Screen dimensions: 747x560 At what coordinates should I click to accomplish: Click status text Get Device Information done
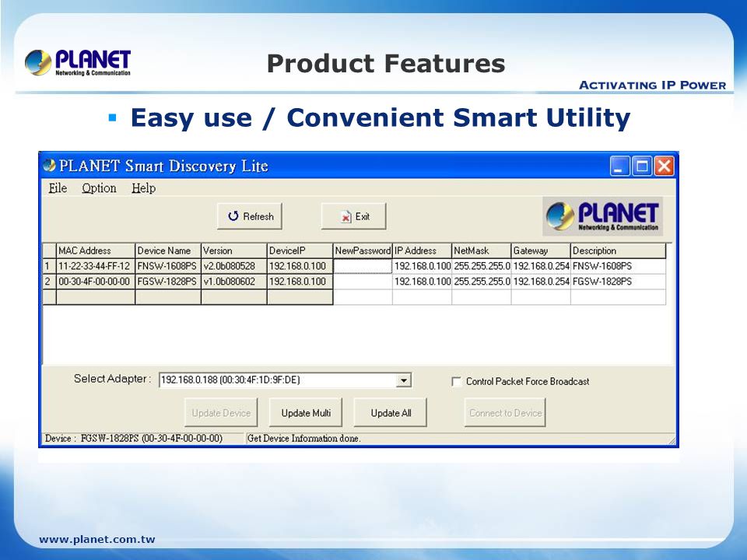(x=304, y=439)
